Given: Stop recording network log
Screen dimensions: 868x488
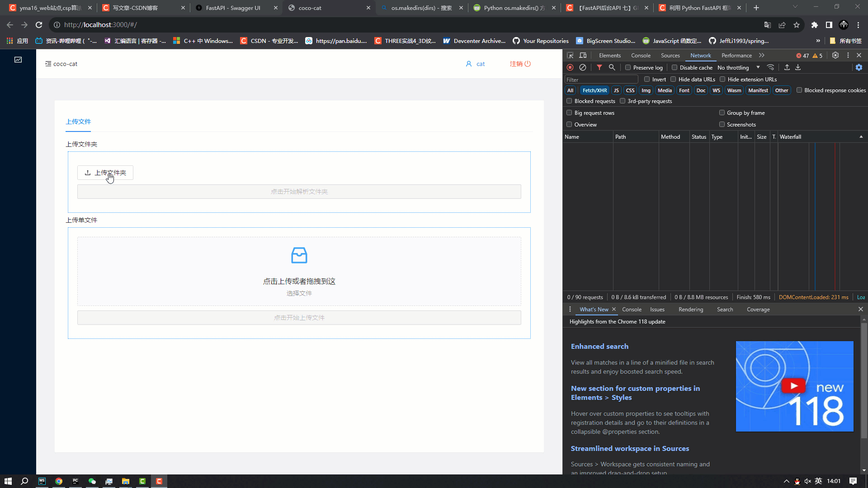Looking at the screenshot, I should 570,67.
